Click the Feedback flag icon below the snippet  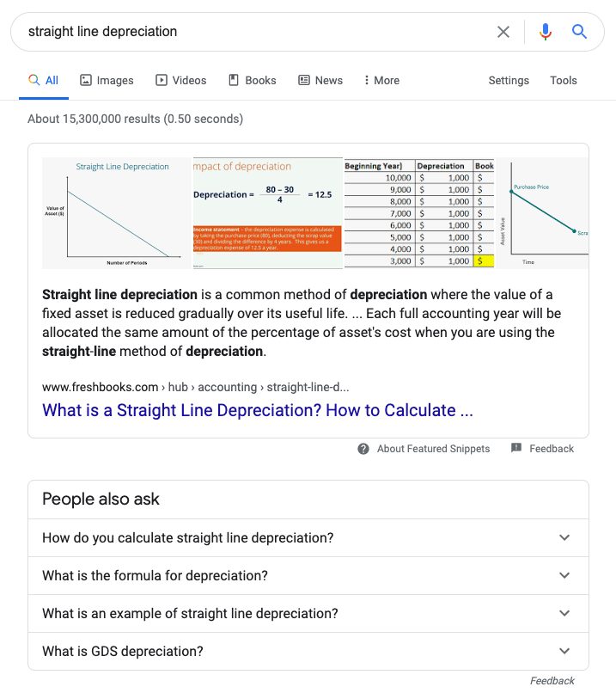[x=516, y=449]
